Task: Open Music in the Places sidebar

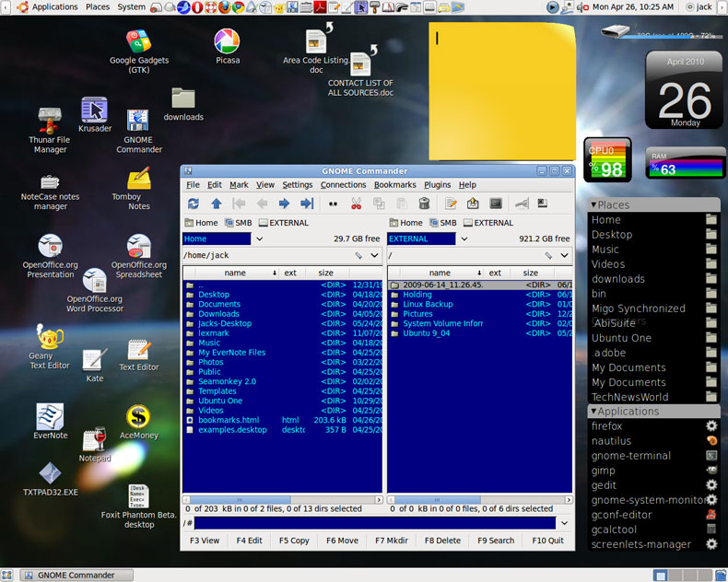Action: coord(653,250)
